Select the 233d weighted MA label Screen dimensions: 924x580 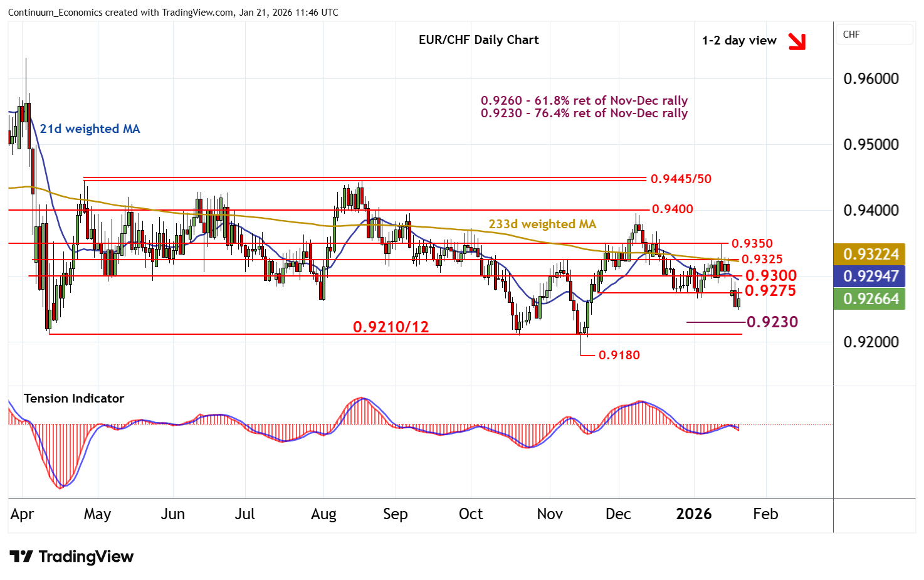point(542,224)
